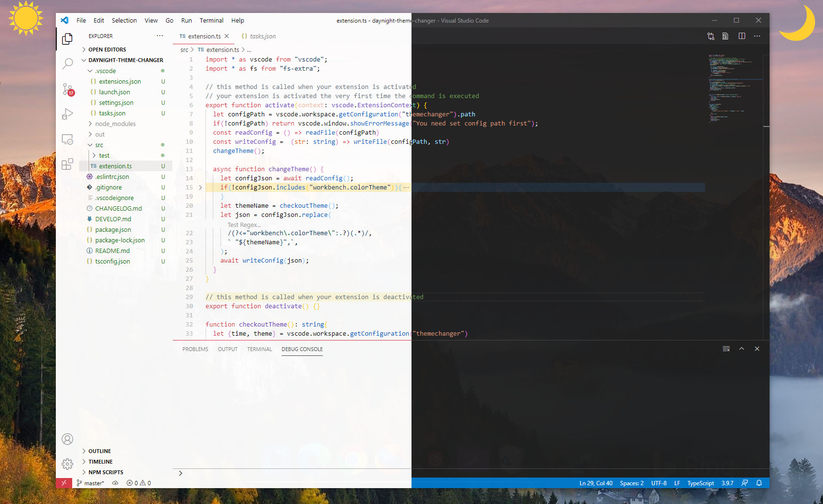Click the TypeScript version 3.9.7 item
This screenshot has width=823, height=504.
(x=727, y=483)
